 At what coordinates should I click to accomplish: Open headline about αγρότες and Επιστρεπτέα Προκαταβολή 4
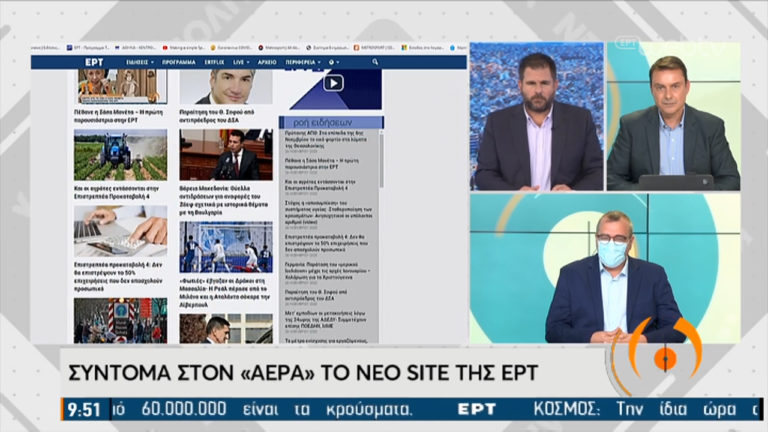pos(116,192)
